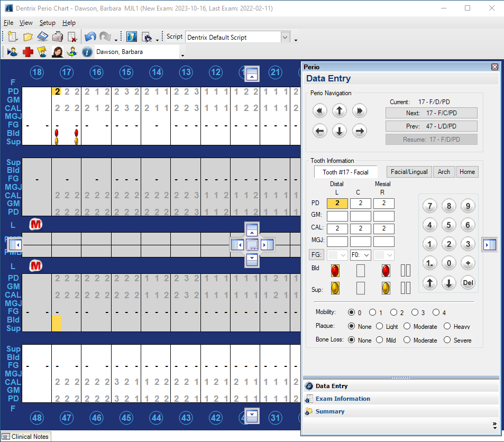Click the Save exam floppy disk icon
This screenshot has height=442, width=504.
pos(43,37)
